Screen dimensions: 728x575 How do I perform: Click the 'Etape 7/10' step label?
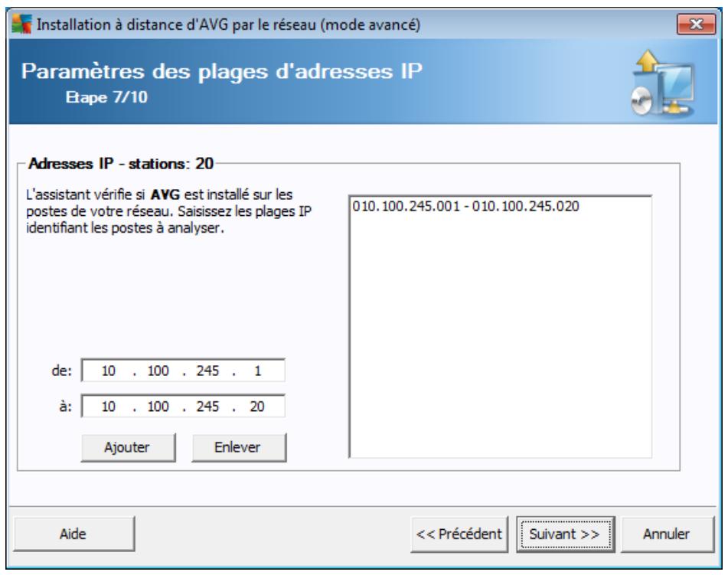(106, 97)
